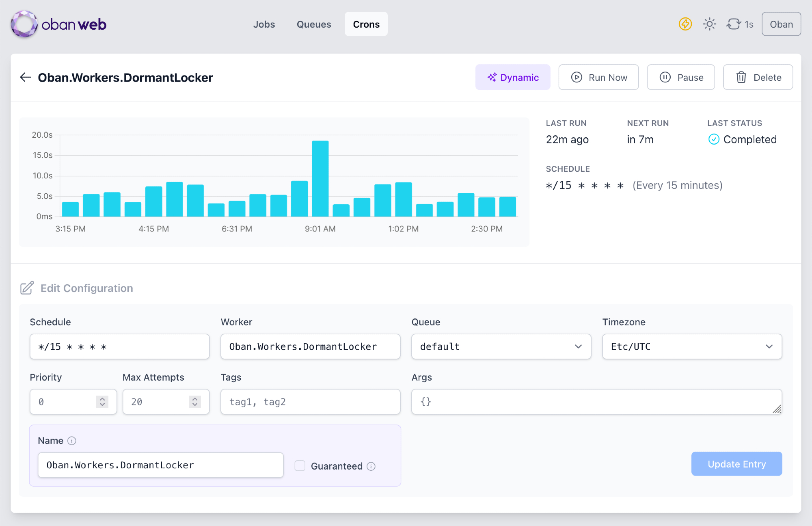Screen dimensions: 812x526
Task: Toggle the sun theme icon
Action: point(709,24)
